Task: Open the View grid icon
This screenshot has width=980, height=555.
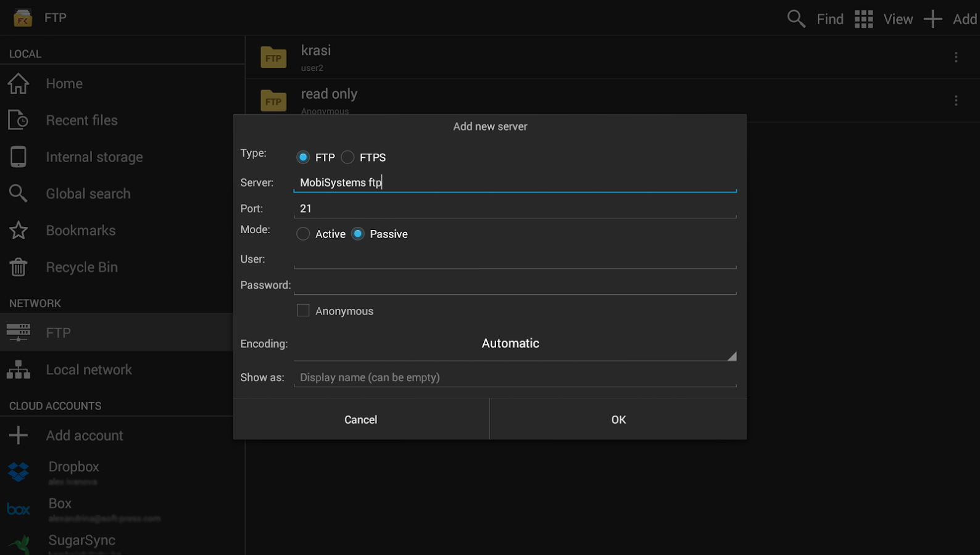Action: coord(863,19)
